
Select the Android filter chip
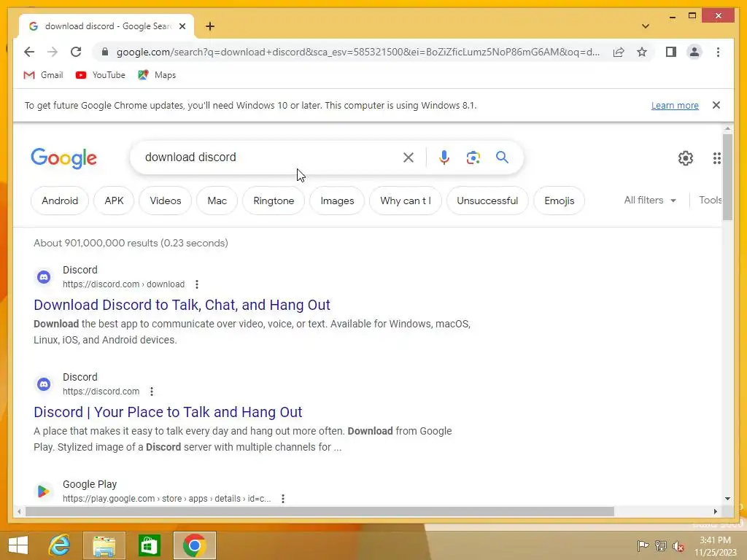point(60,201)
